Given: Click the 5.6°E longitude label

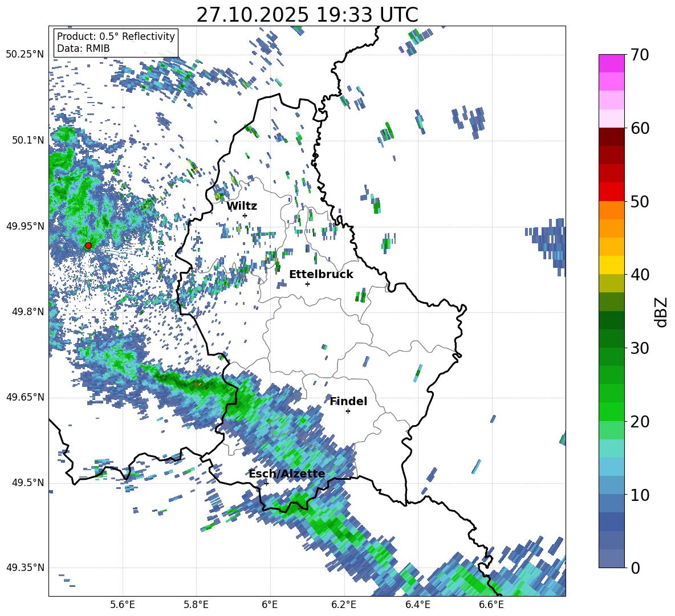Looking at the screenshot, I should click(x=123, y=605).
